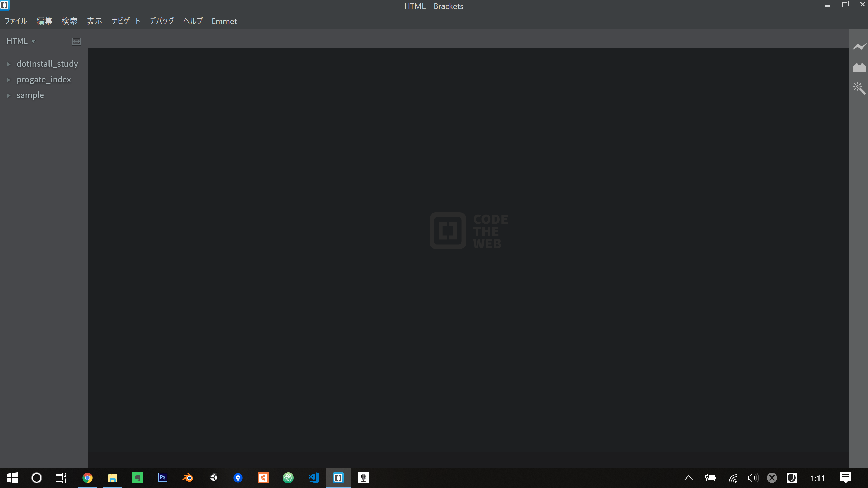Screen dimensions: 868x488
Task: Select dotinstall_study folder name
Action: (47, 64)
